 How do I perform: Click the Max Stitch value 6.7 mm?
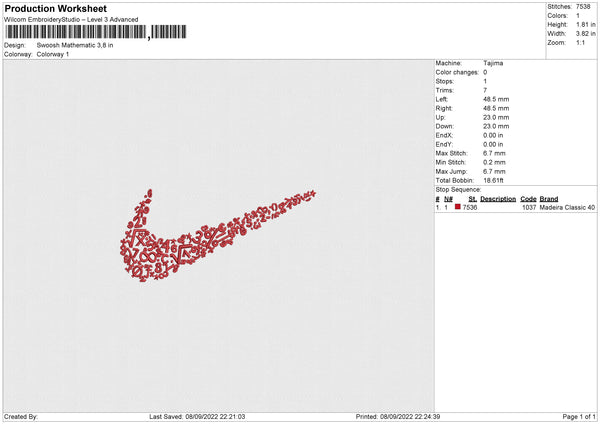pyautogui.click(x=494, y=153)
